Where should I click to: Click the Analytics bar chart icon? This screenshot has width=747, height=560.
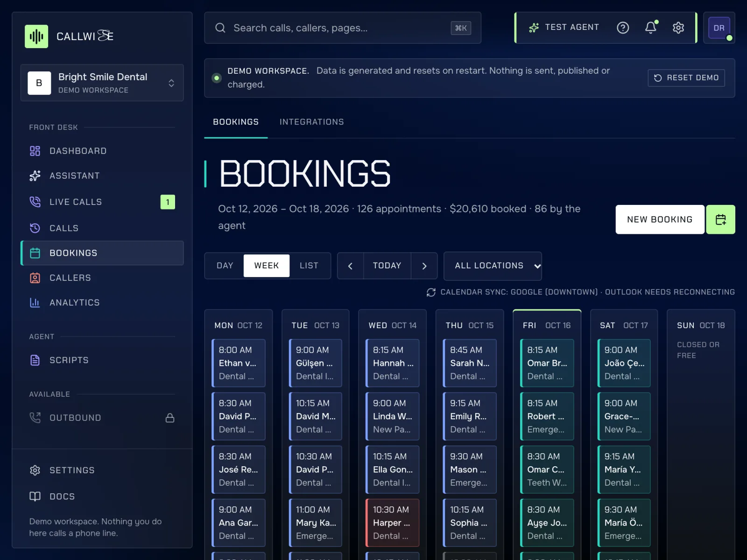pos(35,302)
